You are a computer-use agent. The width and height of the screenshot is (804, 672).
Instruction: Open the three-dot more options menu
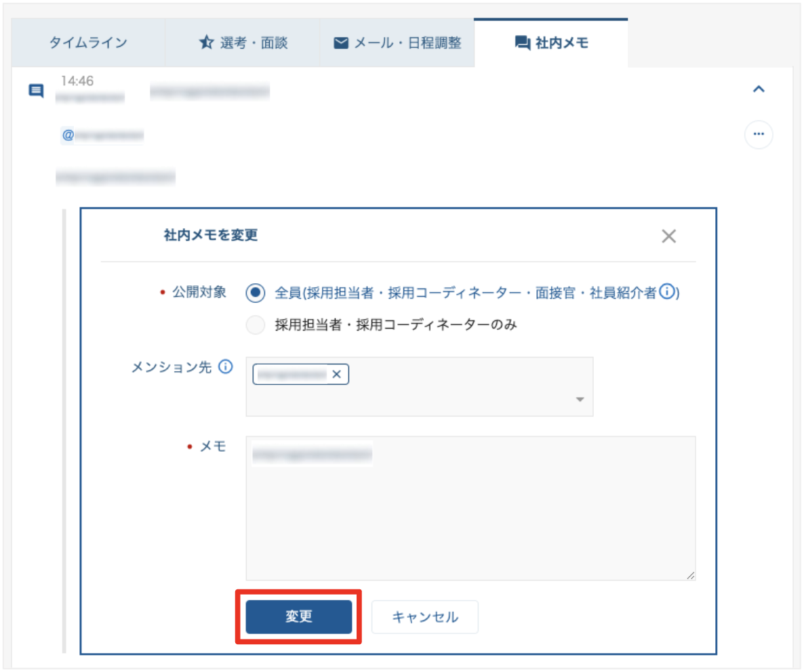pos(759,134)
